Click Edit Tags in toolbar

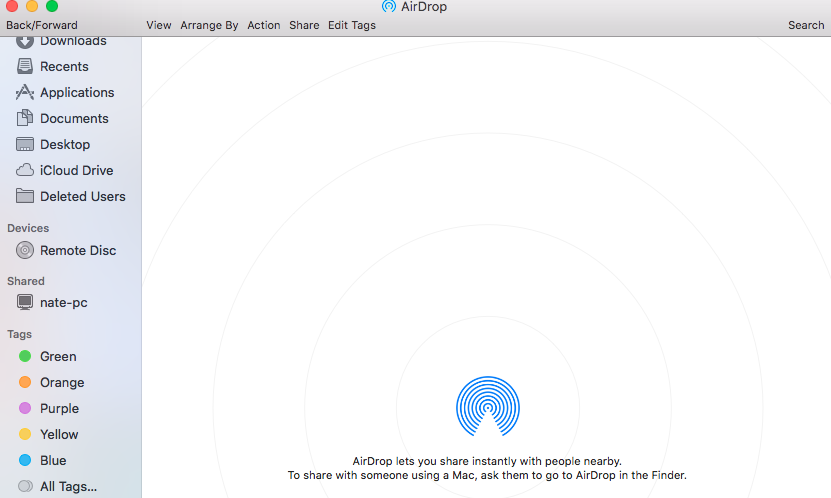click(x=352, y=25)
